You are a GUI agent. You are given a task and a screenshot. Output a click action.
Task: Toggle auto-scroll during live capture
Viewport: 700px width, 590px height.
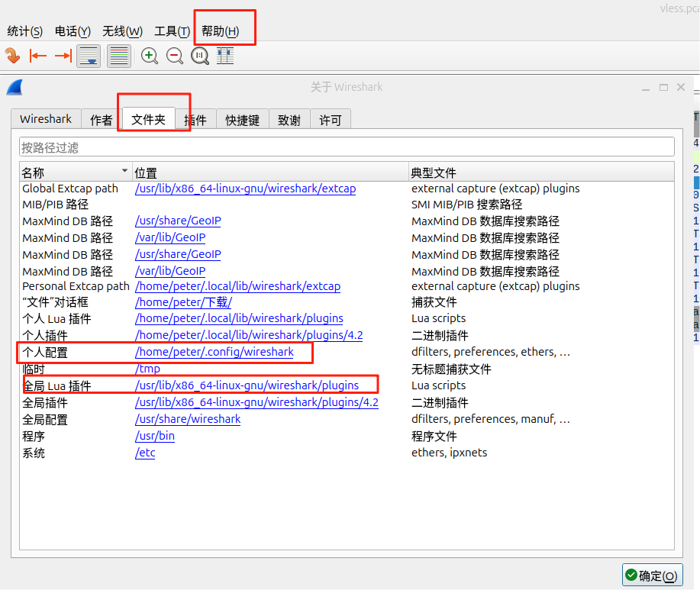89,56
